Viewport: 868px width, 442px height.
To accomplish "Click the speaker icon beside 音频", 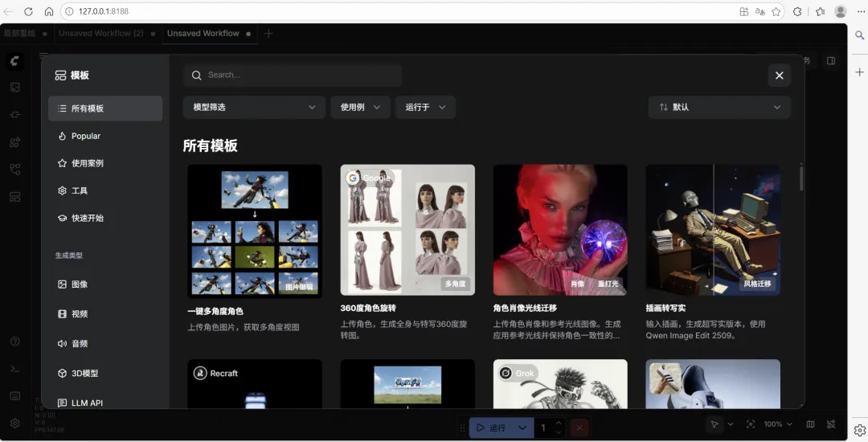I will (x=62, y=343).
